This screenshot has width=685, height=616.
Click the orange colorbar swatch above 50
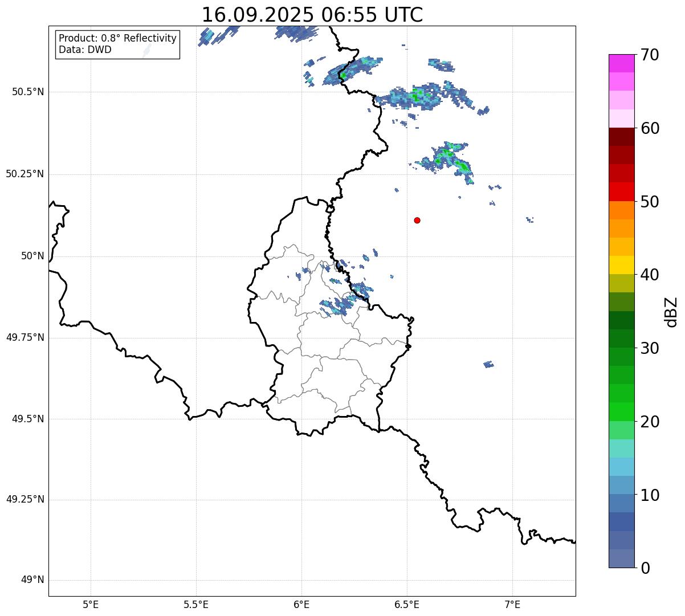(621, 210)
